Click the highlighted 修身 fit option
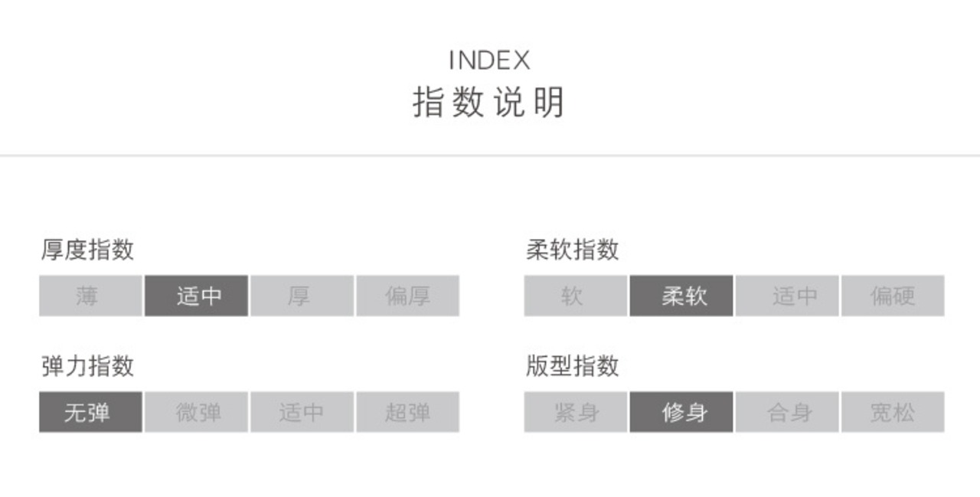980x497 pixels. coord(681,412)
